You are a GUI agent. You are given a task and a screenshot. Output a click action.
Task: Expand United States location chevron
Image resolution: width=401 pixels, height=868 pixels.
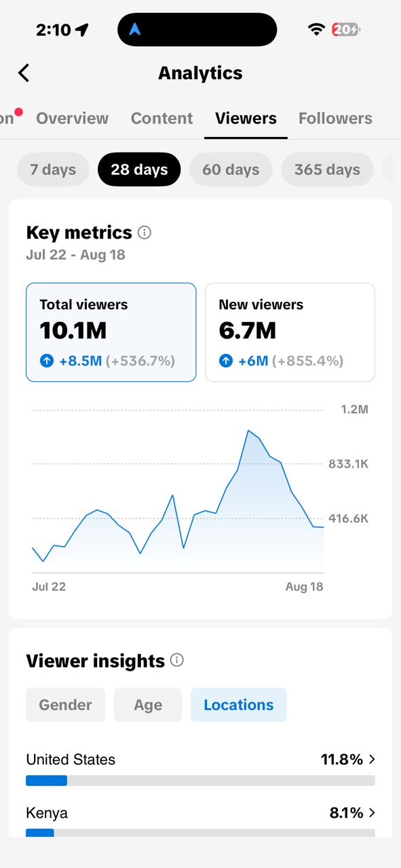click(372, 759)
